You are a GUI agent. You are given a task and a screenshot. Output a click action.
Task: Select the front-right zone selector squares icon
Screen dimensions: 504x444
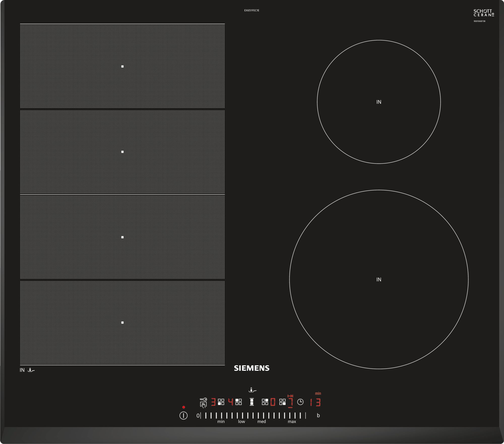(x=282, y=402)
